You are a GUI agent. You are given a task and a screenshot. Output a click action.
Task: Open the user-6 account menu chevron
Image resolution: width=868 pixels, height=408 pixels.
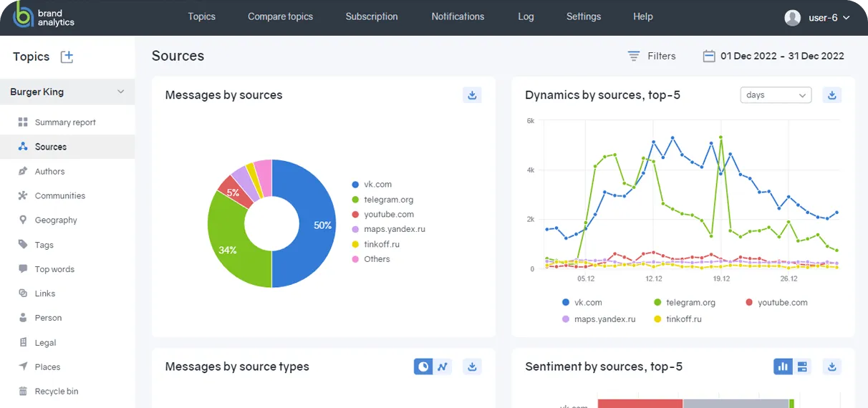pos(847,18)
